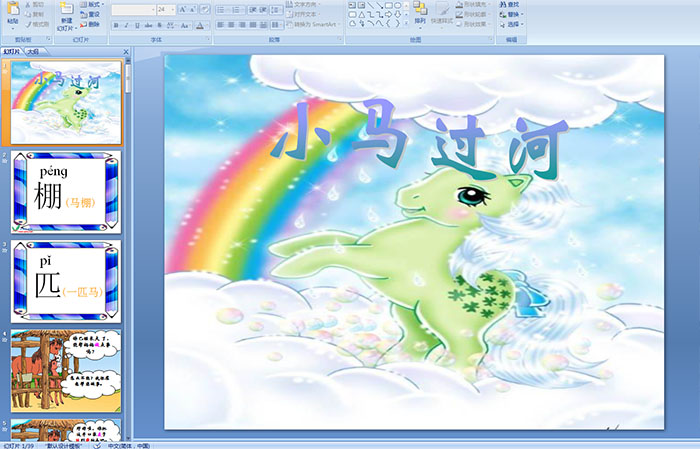Image resolution: width=700 pixels, height=449 pixels.
Task: Click the Paste clipboard icon
Action: [13, 8]
